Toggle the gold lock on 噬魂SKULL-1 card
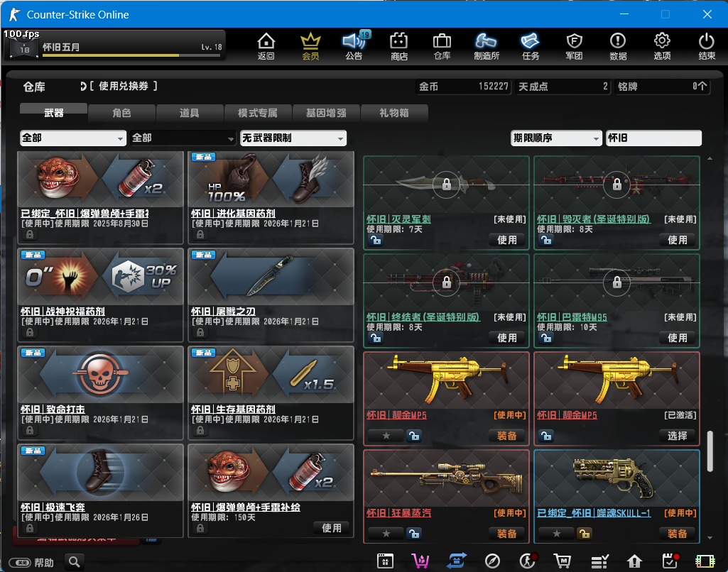Image resolution: width=728 pixels, height=572 pixels. click(x=584, y=534)
